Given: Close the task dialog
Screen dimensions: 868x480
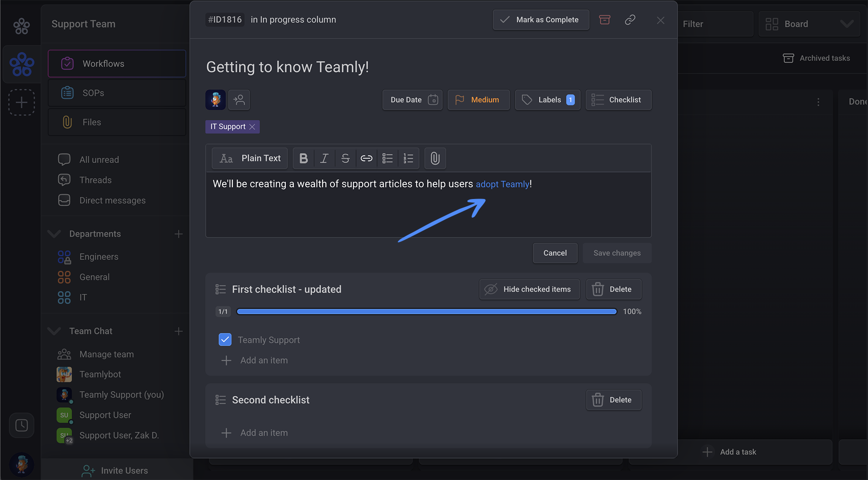Looking at the screenshot, I should (x=661, y=20).
